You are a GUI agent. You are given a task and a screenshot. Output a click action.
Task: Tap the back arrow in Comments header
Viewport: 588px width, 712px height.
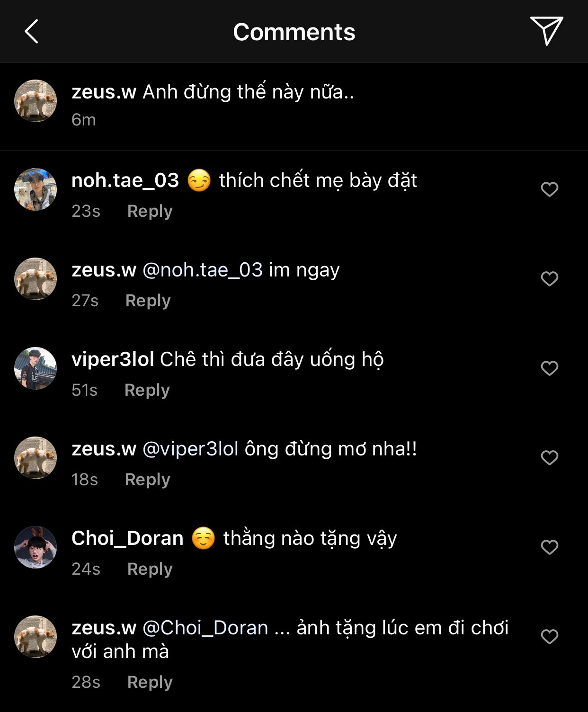click(31, 32)
